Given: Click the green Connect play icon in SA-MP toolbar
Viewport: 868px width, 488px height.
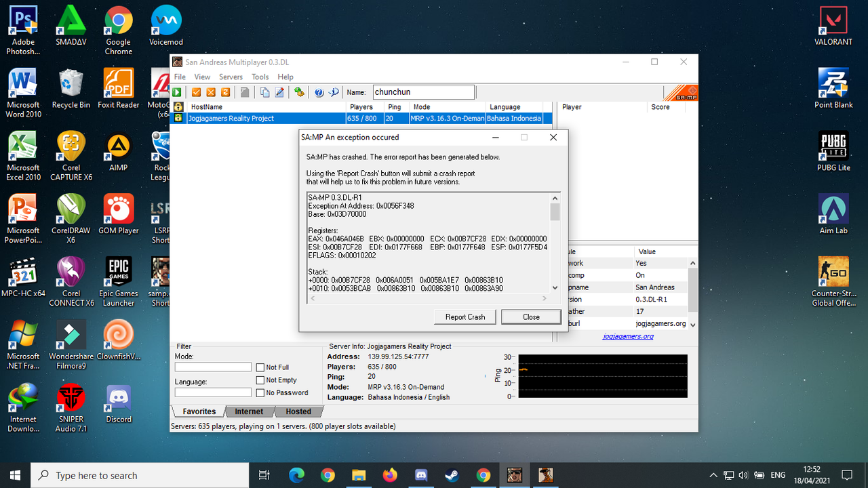Looking at the screenshot, I should pos(177,92).
